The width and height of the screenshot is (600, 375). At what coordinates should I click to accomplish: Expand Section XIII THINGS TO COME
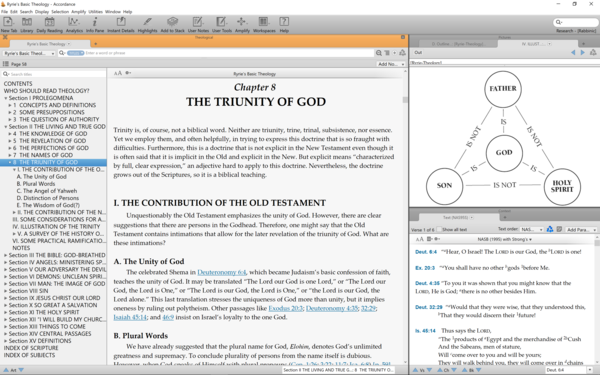pos(6,327)
